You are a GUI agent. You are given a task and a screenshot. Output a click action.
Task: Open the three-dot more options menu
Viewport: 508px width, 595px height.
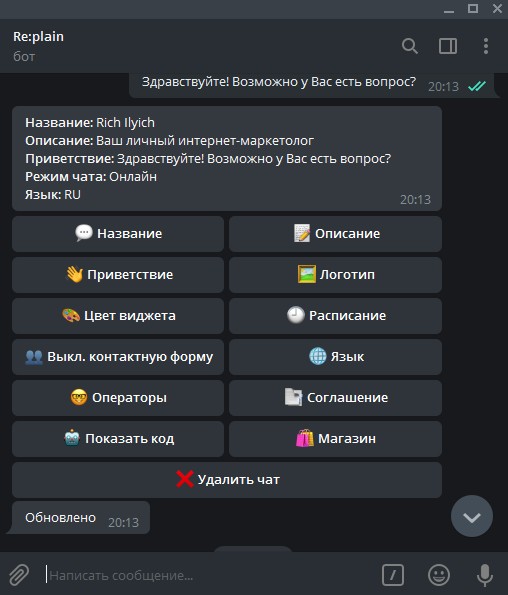point(486,46)
